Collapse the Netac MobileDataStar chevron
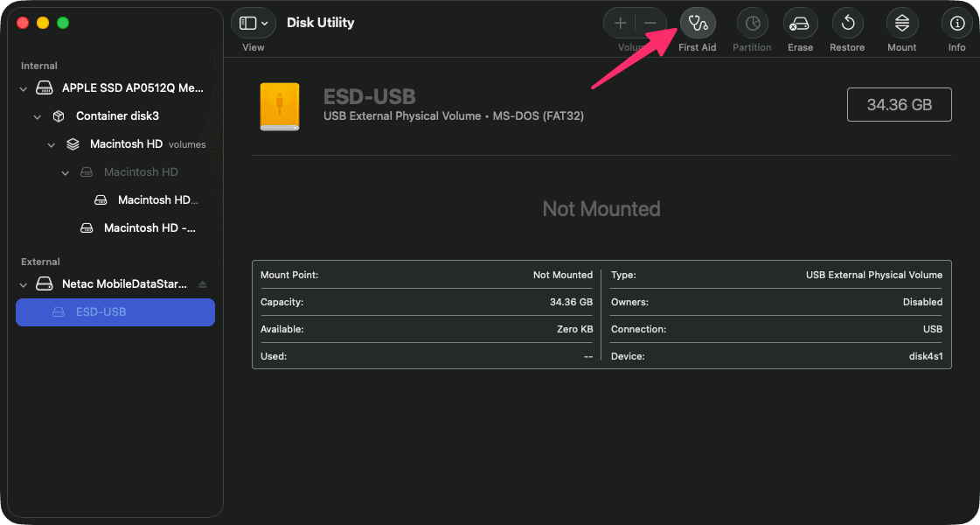The image size is (980, 525). [x=24, y=284]
